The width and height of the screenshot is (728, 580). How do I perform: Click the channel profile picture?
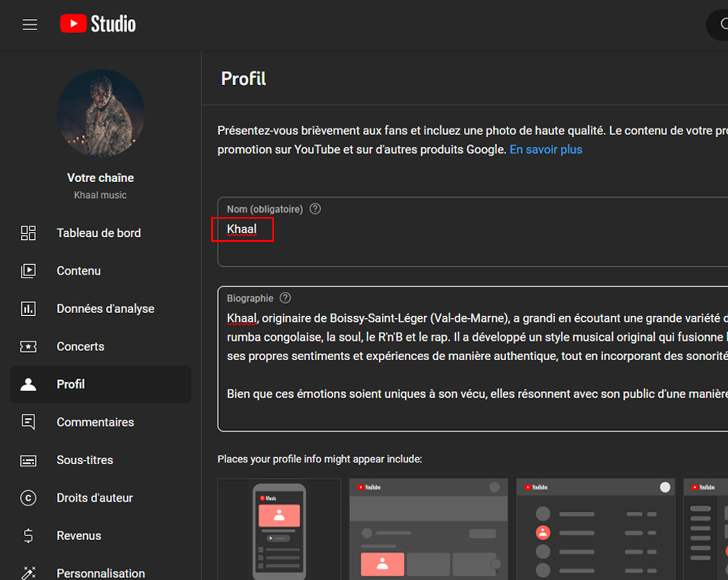[101, 113]
